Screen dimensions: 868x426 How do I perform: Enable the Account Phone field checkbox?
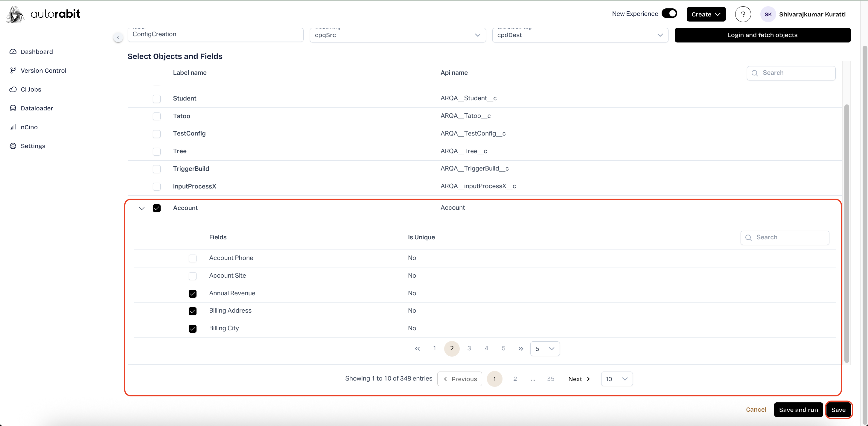[x=192, y=258]
